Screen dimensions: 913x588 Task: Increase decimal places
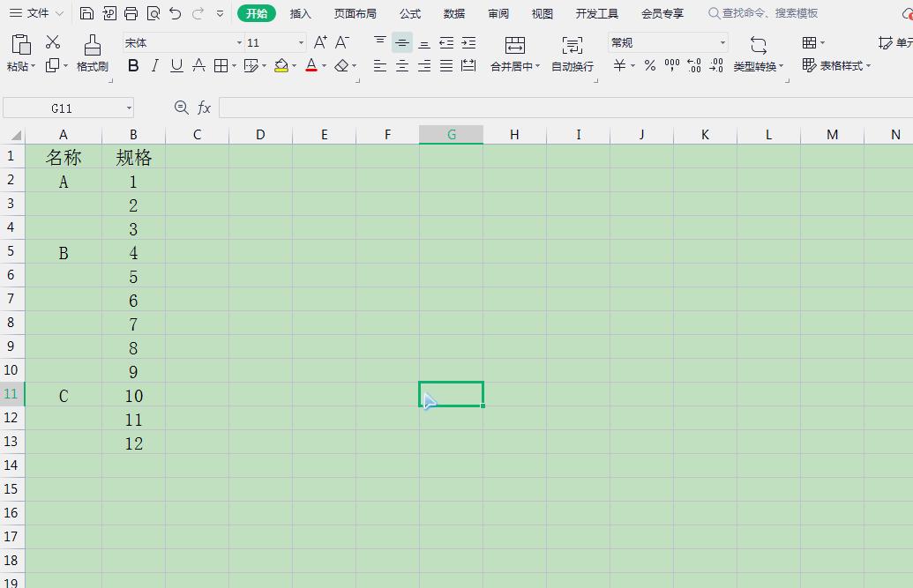pyautogui.click(x=694, y=65)
